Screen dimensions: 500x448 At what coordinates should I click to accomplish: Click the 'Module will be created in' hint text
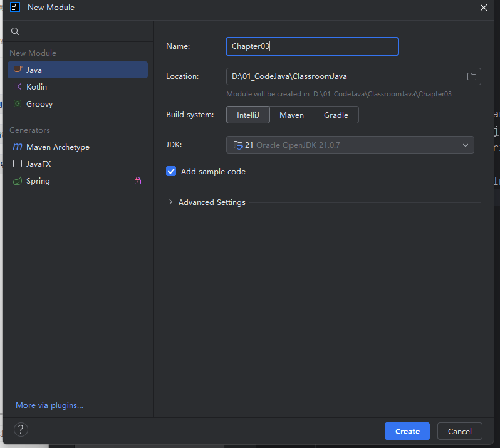tap(338, 94)
